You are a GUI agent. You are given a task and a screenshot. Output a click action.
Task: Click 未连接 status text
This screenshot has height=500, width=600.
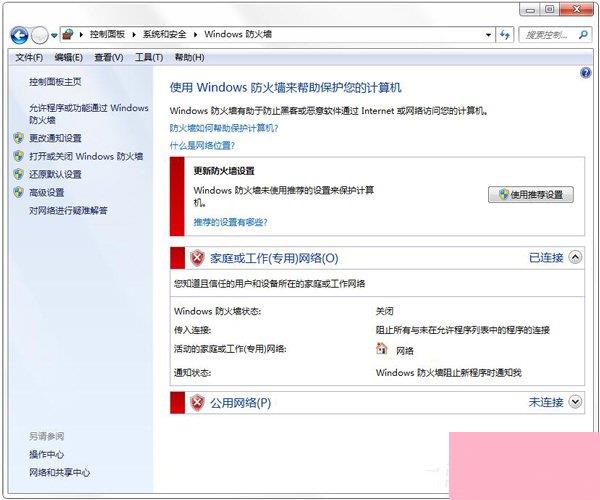546,402
